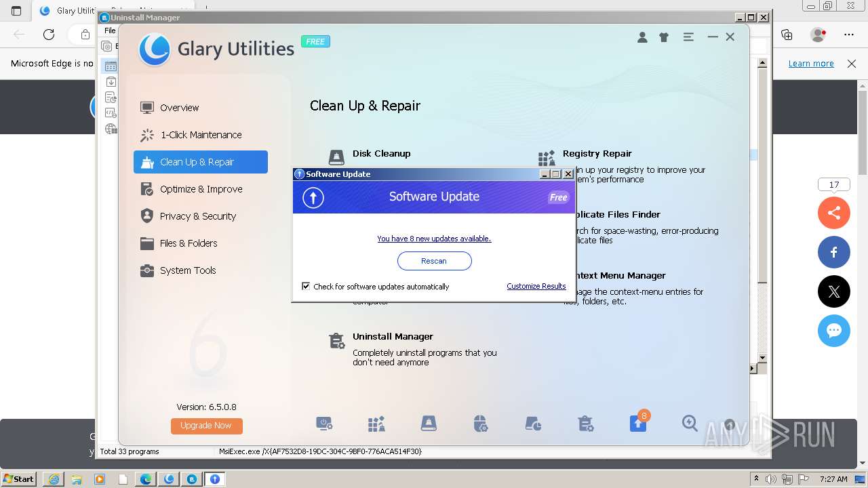
Task: Open the Startup Manager icon in bottom dock
Action: [x=325, y=424]
